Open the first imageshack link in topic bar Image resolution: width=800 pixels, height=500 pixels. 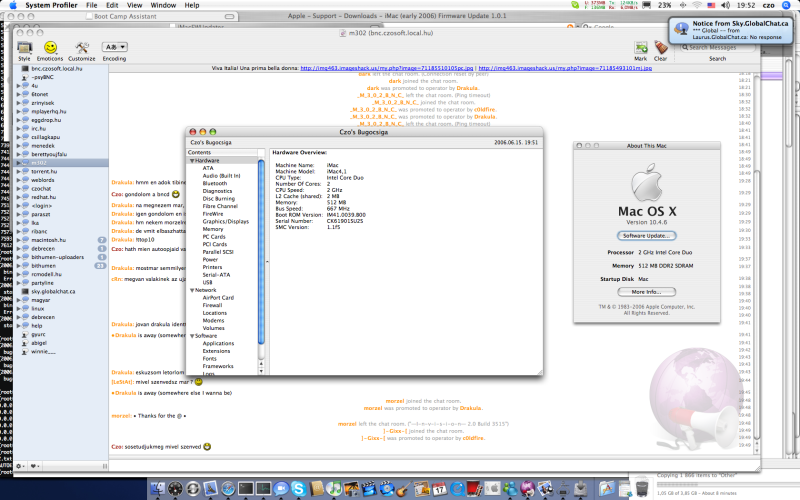coord(387,68)
